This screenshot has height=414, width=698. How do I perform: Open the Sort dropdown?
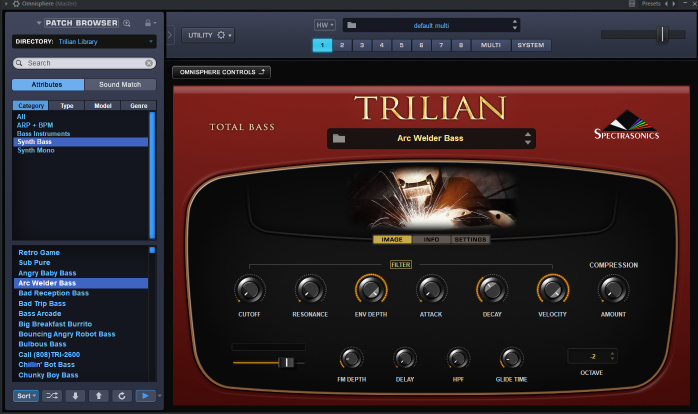[26, 395]
